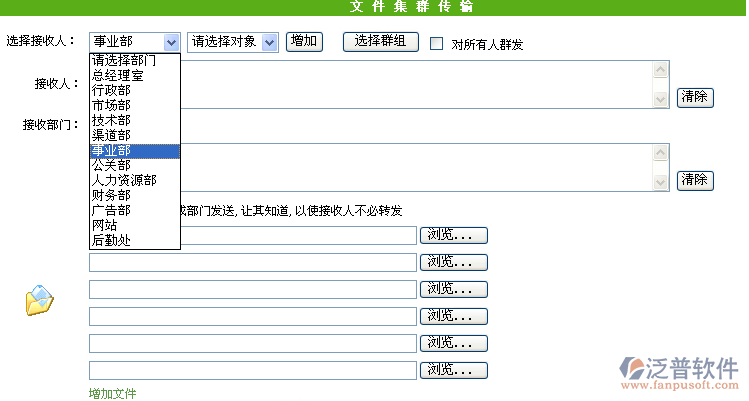Open the 增加文件 link
749x401 pixels.
click(x=112, y=394)
